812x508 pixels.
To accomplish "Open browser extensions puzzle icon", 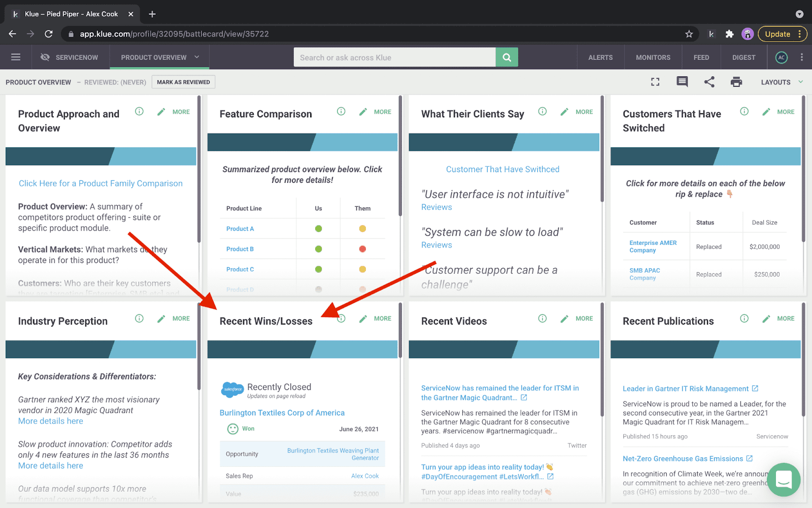I will (x=729, y=34).
